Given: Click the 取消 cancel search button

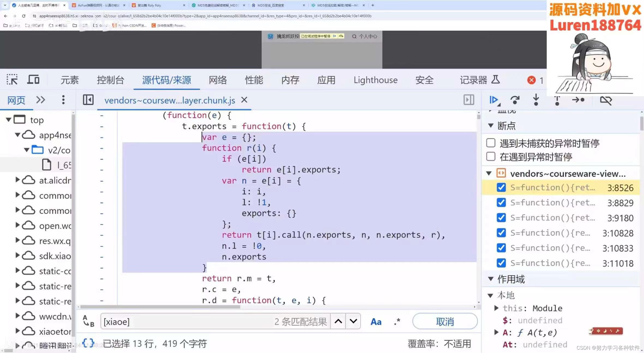Looking at the screenshot, I should (x=445, y=322).
